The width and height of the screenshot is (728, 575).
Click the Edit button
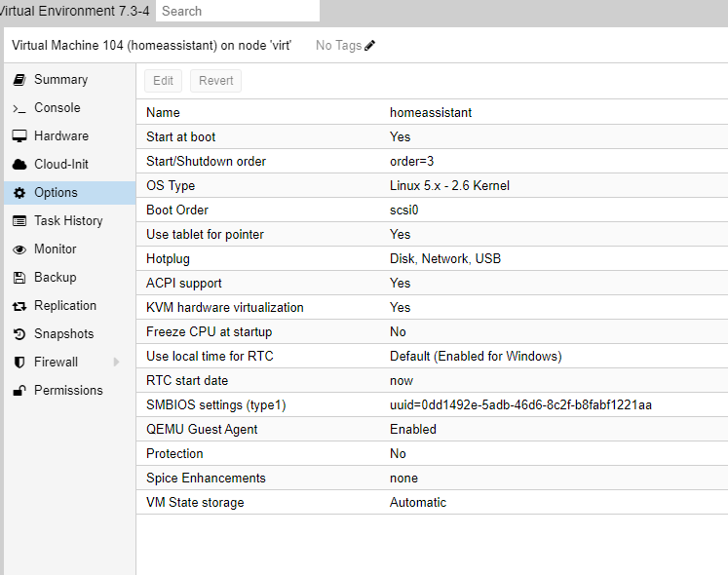(x=164, y=81)
